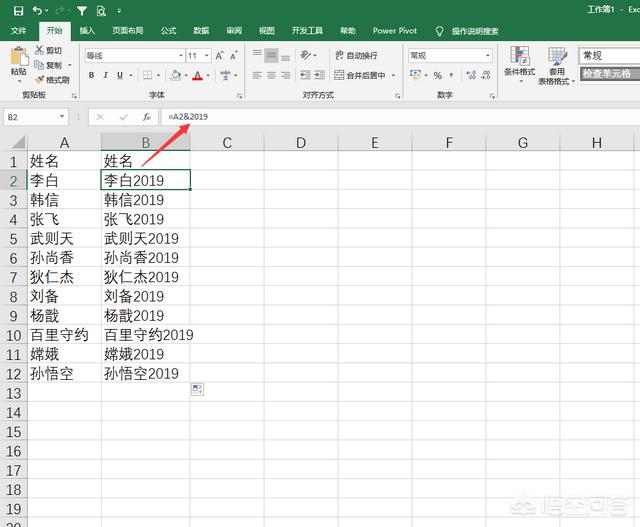This screenshot has height=527, width=640.
Task: Click the Select All corner triangle
Action: 19,142
